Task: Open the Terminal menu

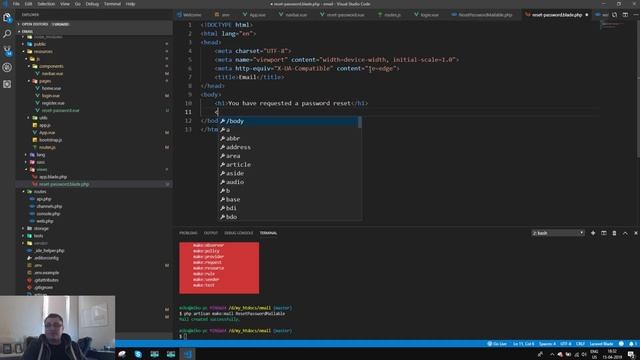Action: (112, 4)
